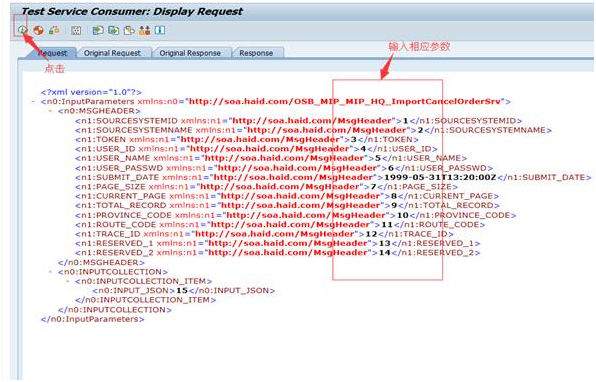Collapse the n0:MSGHEADER node
Screen dimensions: 596x382
50,111
